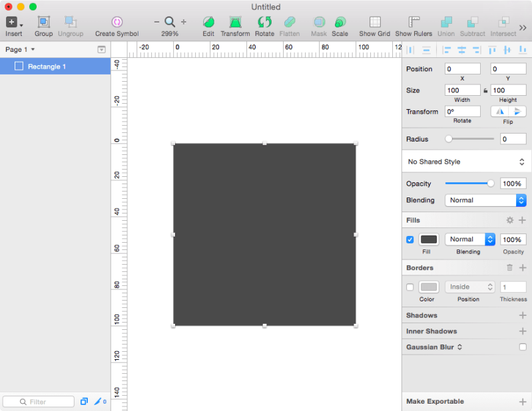Toggle the size proportions lock
The width and height of the screenshot is (532, 411).
tap(485, 90)
